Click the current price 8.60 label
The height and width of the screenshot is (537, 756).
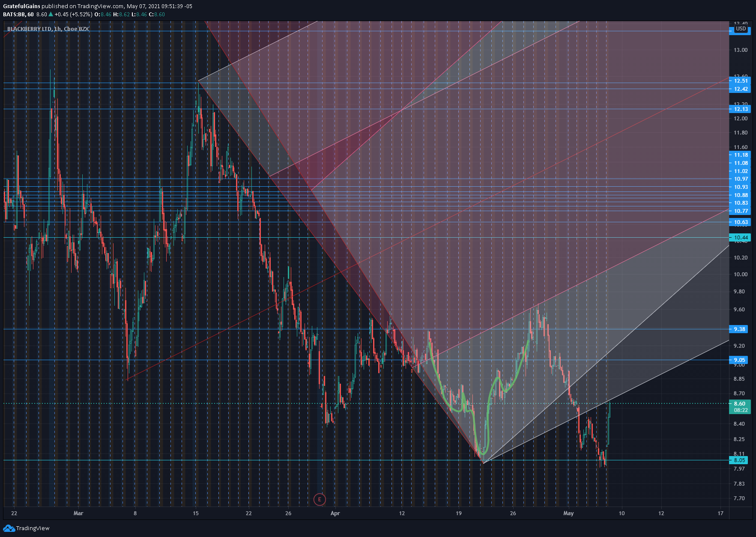click(740, 404)
